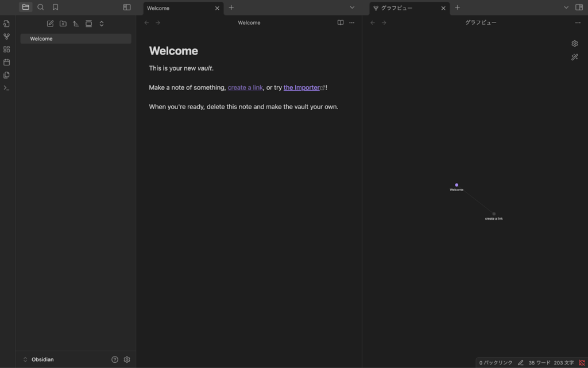588x368 pixels.
Task: Auto-reveal current file icon
Action: click(x=88, y=24)
